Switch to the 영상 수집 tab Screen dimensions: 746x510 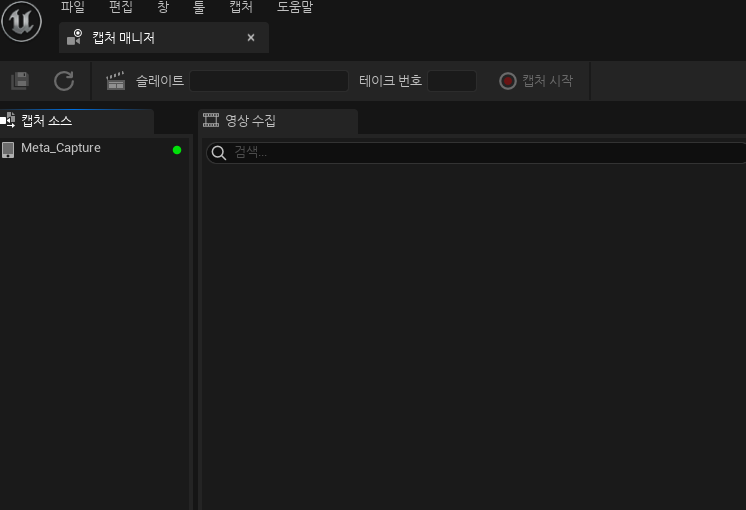[x=278, y=121]
